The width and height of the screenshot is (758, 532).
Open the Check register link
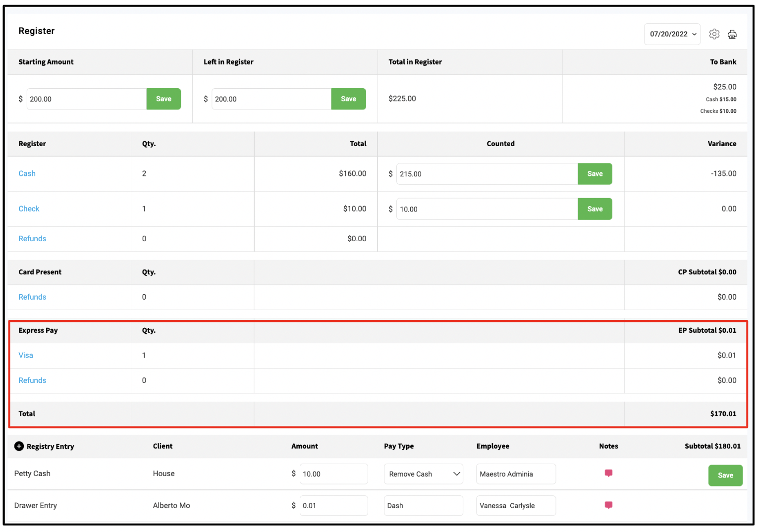pyautogui.click(x=29, y=209)
